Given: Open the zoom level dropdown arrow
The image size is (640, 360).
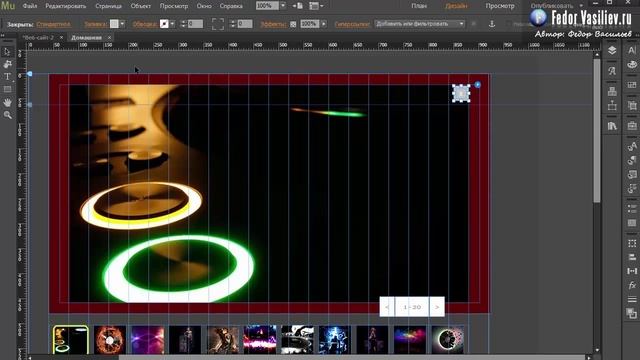Looking at the screenshot, I should (282, 6).
